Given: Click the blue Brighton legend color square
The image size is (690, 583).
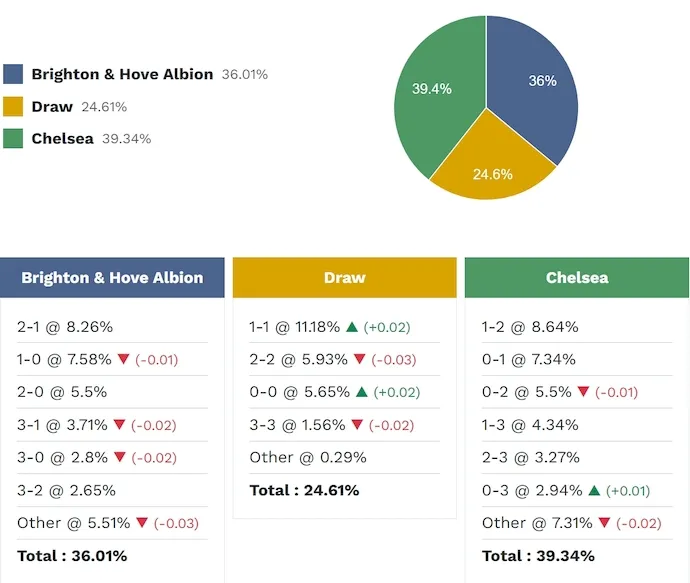Looking at the screenshot, I should (x=13, y=74).
